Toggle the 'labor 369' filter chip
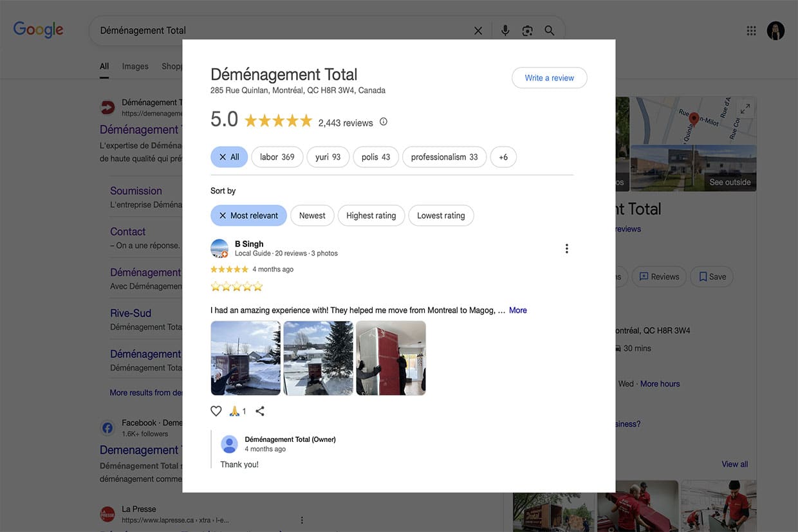The width and height of the screenshot is (798, 532). 277,157
